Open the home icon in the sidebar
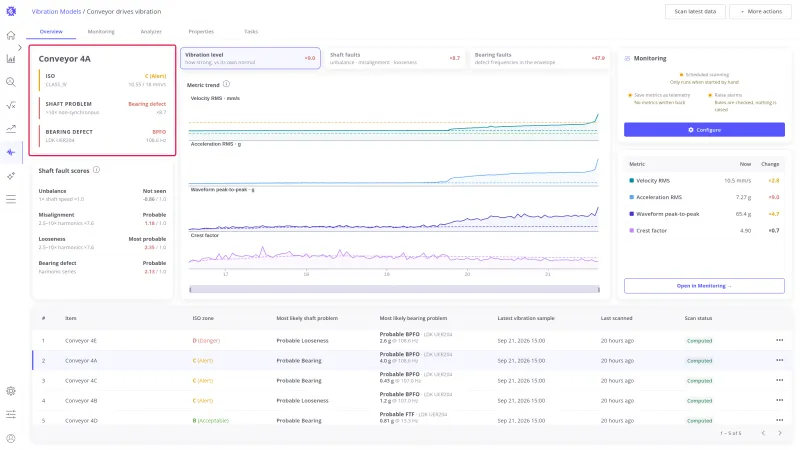This screenshot has height=450, width=800. pyautogui.click(x=11, y=35)
